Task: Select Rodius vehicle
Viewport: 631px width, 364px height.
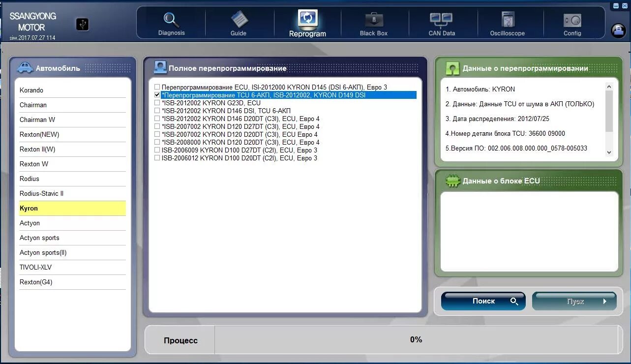Action: point(72,179)
